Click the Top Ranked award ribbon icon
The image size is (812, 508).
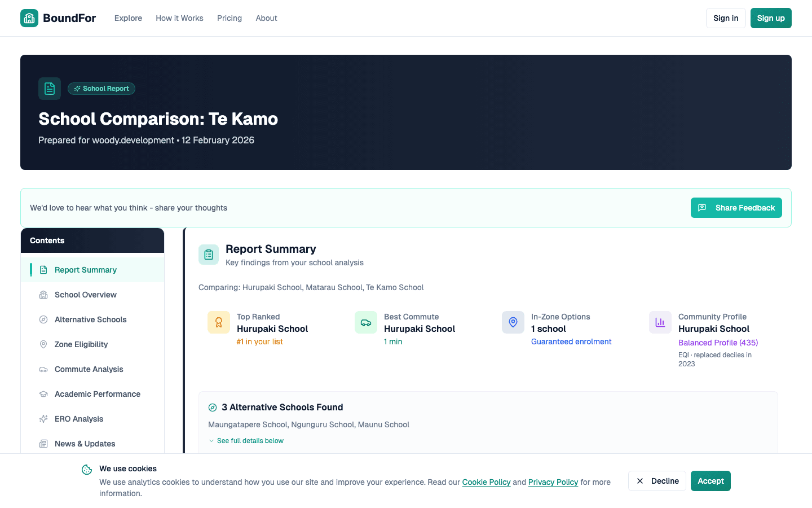point(219,322)
